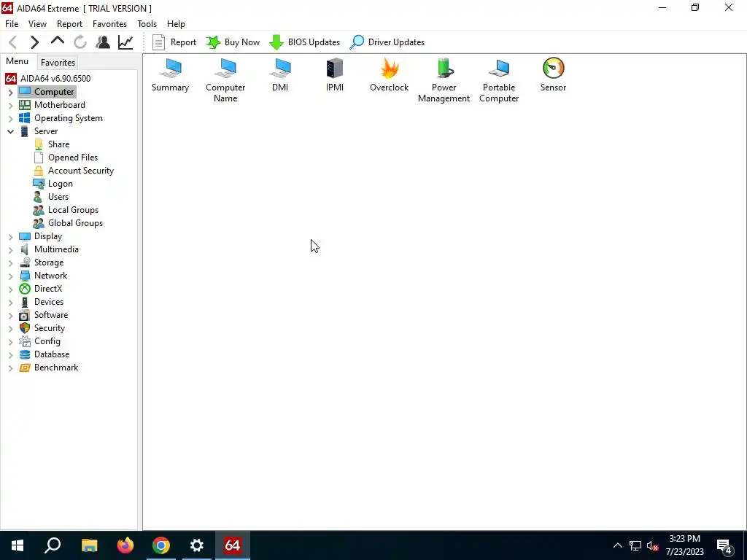
Task: Click the Report toolbar button
Action: tap(174, 42)
